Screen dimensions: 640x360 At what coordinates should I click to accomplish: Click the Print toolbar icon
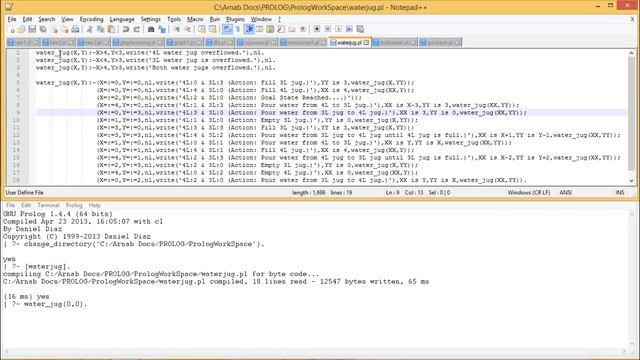75,29
